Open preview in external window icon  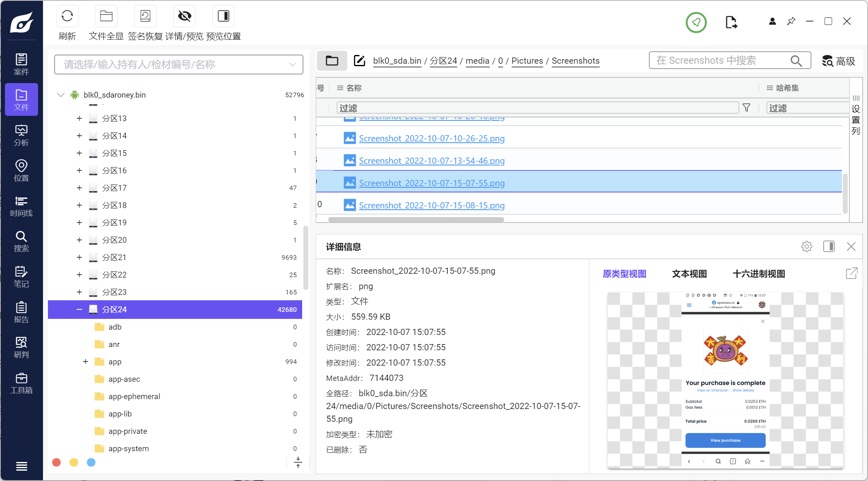tap(852, 273)
